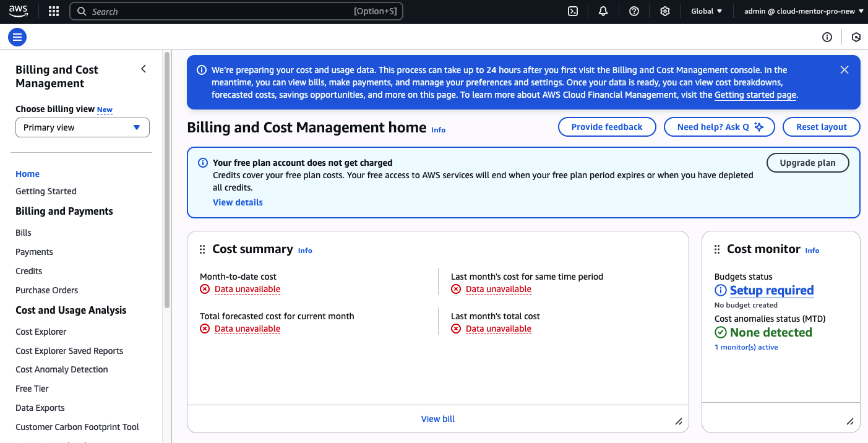
Task: Open the notifications bell
Action: 603,11
